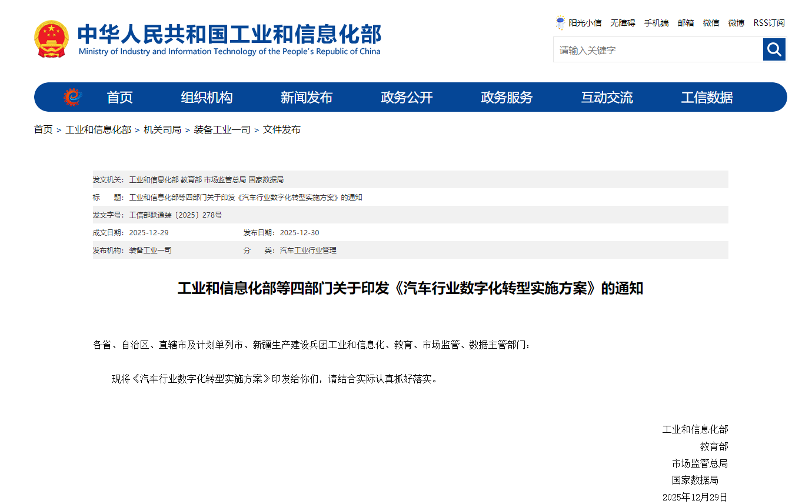Select 政务公开 in the navigation bar
This screenshot has width=812, height=504.
pos(407,98)
